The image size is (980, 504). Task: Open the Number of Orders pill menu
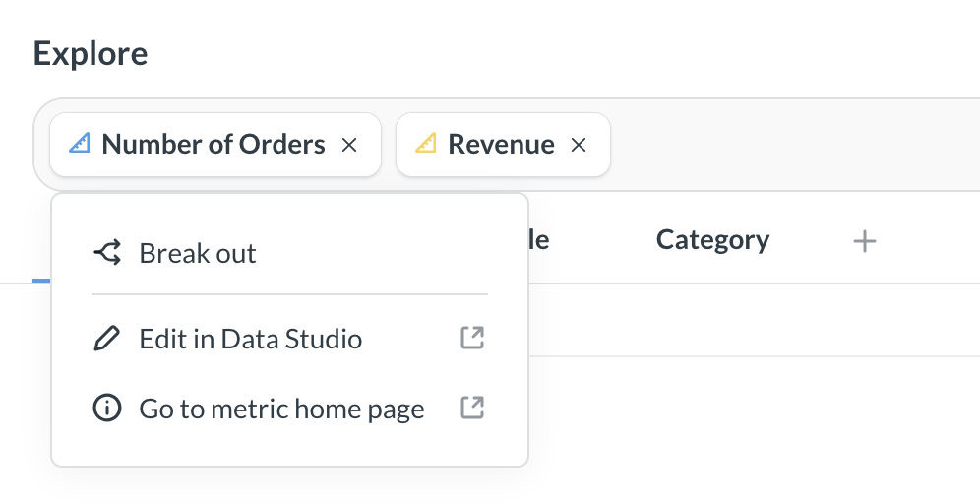click(x=213, y=145)
